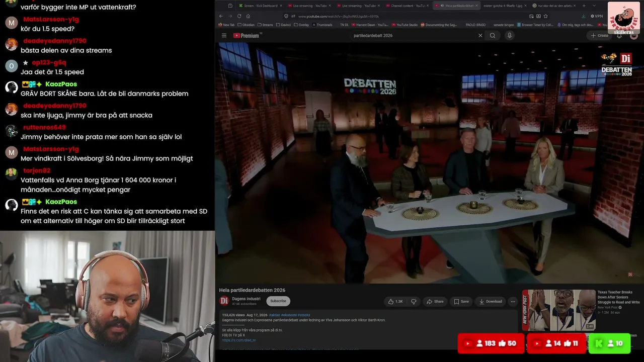
Task: Open the YouTube Studio bookmark
Action: [x=405, y=25]
